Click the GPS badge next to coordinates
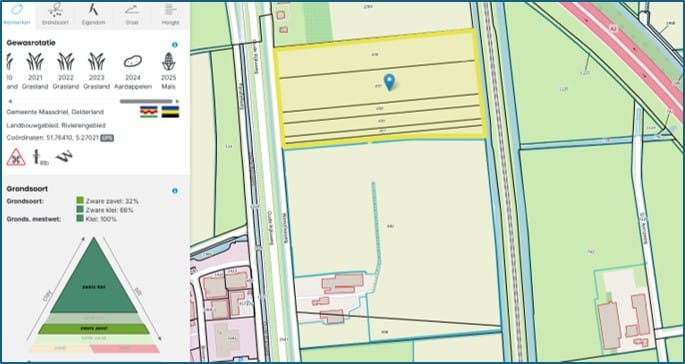 click(107, 138)
